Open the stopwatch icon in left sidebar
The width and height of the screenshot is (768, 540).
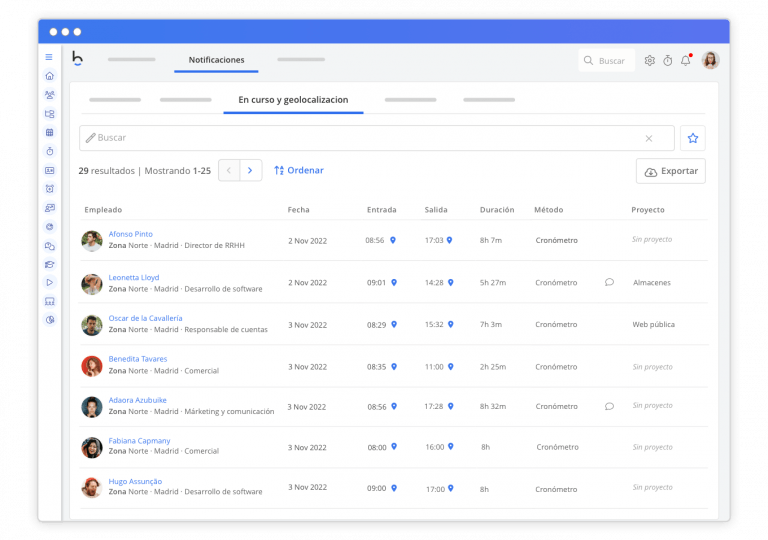click(49, 151)
